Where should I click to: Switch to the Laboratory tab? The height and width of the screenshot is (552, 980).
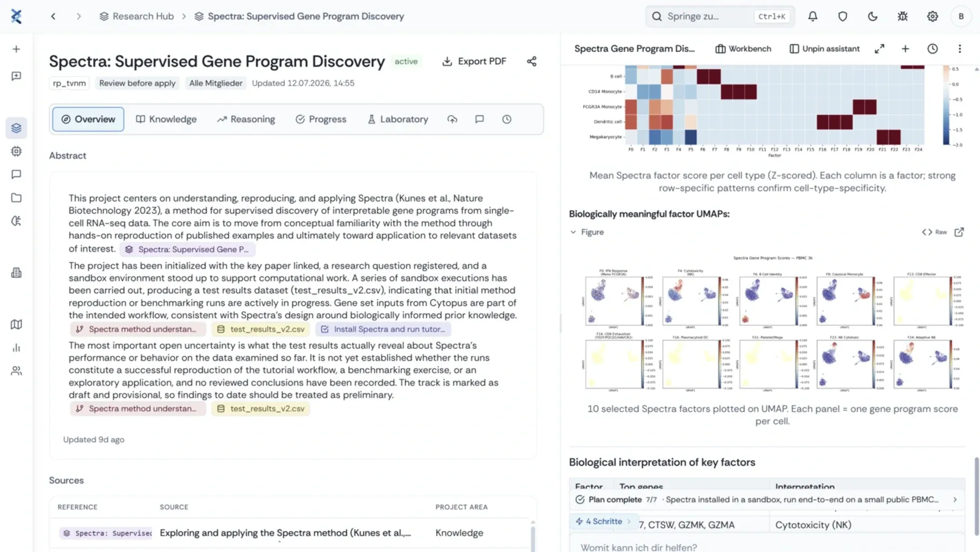pyautogui.click(x=398, y=119)
